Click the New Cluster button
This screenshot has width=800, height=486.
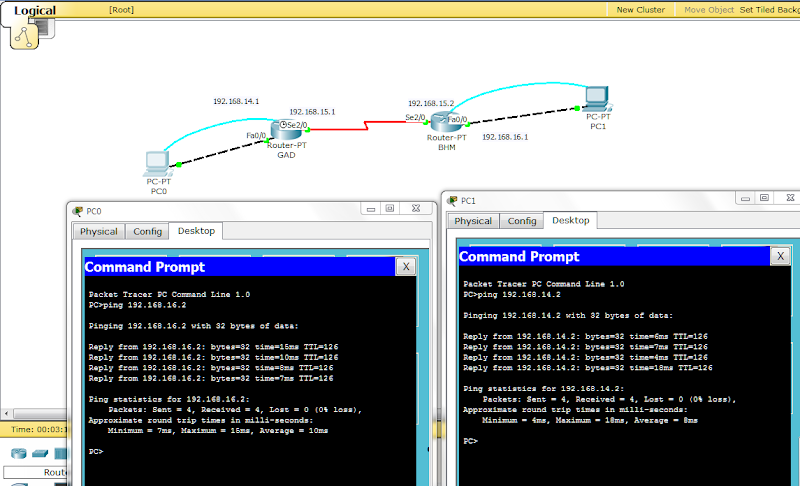point(640,10)
